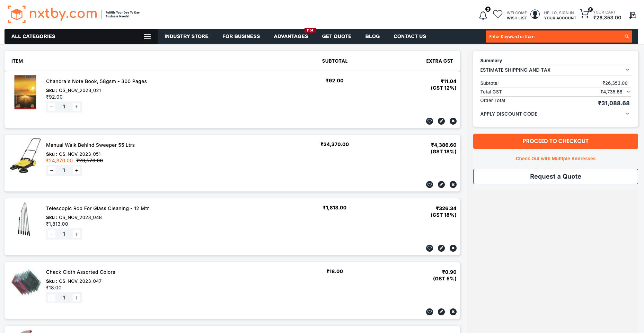Open the notifications bell icon

483,15
